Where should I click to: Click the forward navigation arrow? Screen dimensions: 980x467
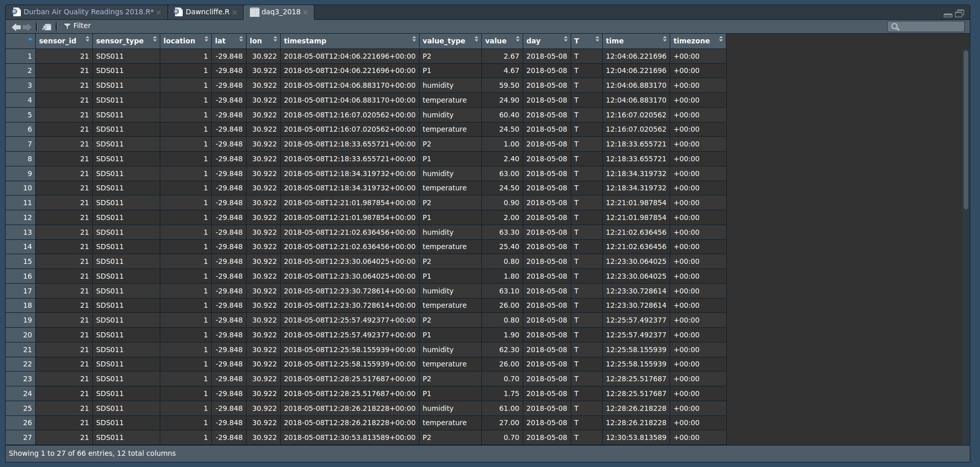point(27,26)
